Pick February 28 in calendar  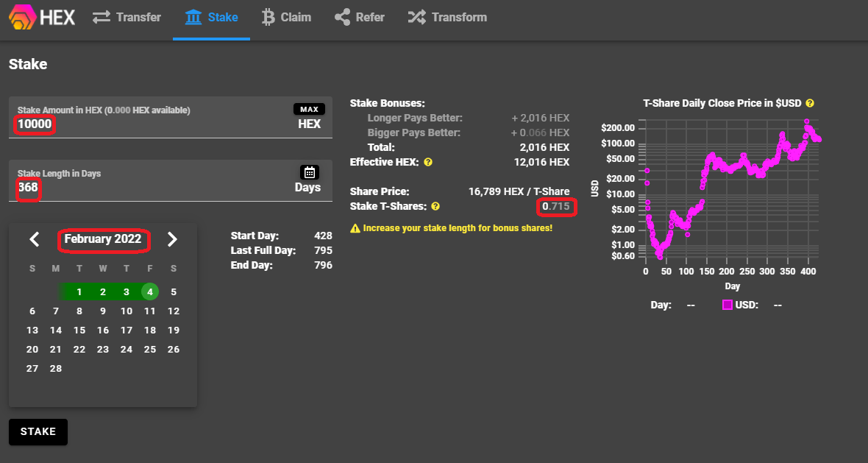[x=56, y=369]
